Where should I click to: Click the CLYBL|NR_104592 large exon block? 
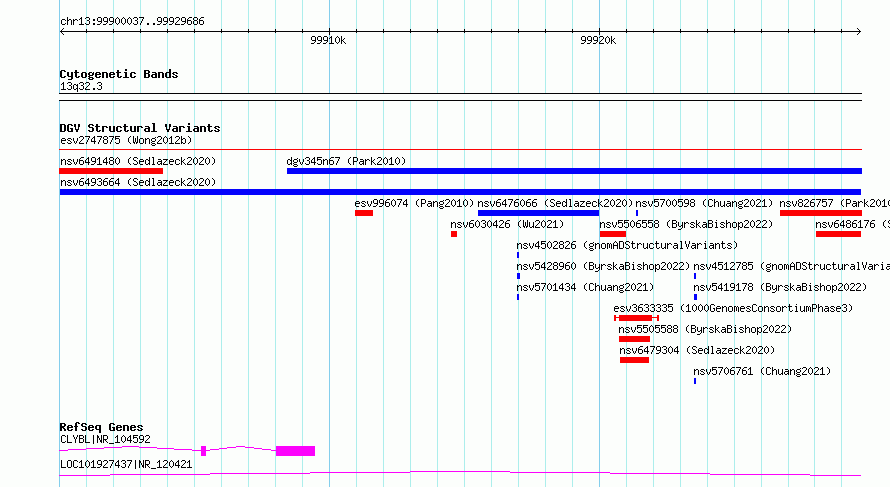tap(295, 451)
